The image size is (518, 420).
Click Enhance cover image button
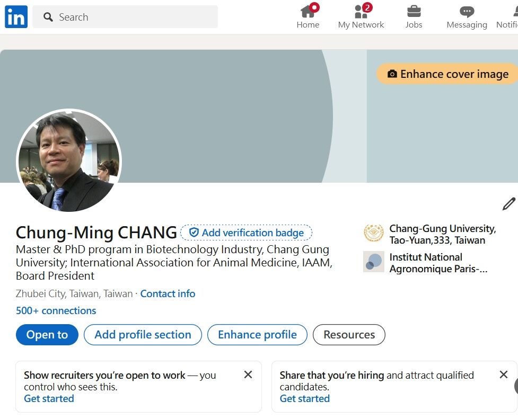pyautogui.click(x=447, y=74)
